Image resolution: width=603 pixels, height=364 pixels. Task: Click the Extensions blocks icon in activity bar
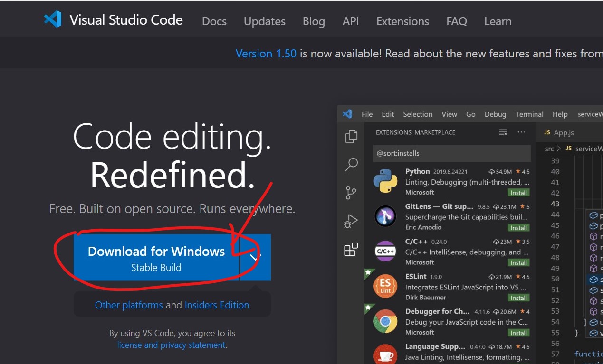[351, 250]
